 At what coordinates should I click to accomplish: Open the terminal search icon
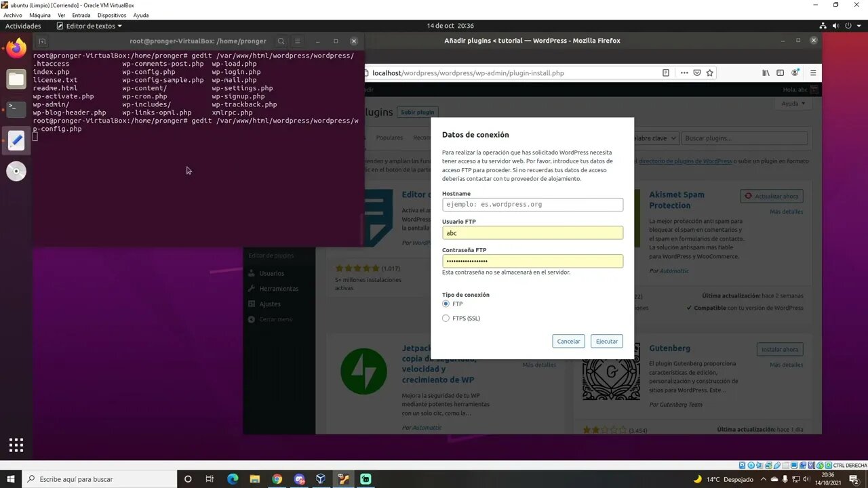(x=281, y=41)
